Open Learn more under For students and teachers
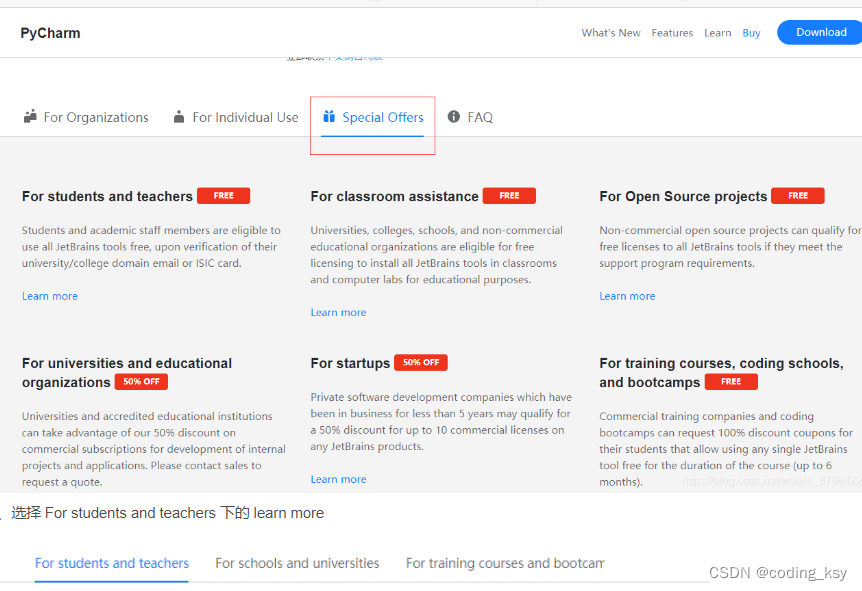862x591 pixels. pyautogui.click(x=50, y=296)
